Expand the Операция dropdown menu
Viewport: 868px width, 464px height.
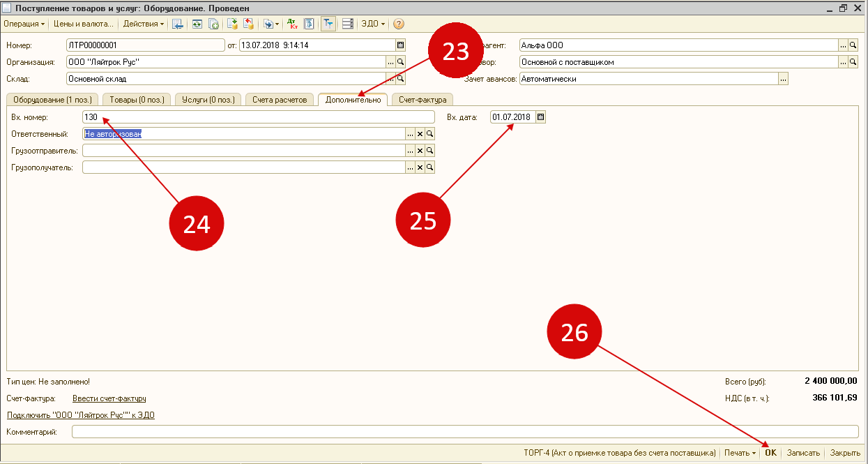24,24
